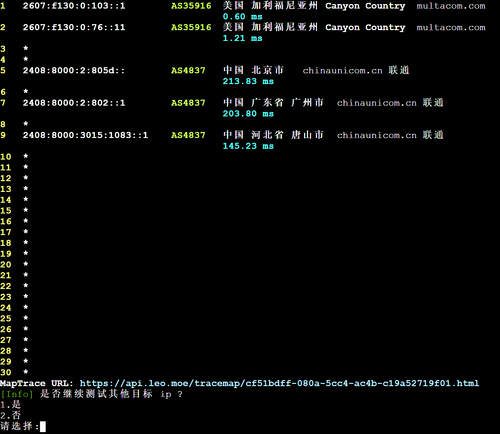Select the hop 2 address 2607:f130:0:76::11
Image resolution: width=500 pixels, height=434 pixels.
(74, 27)
